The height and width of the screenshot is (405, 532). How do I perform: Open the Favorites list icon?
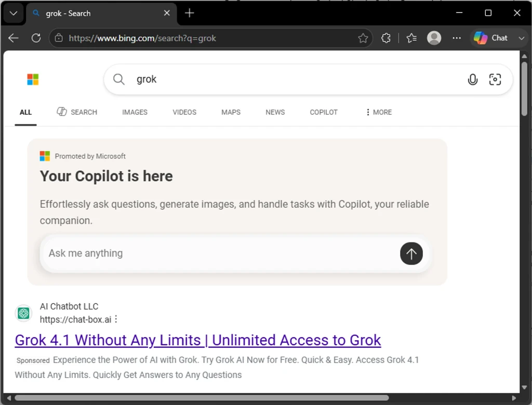click(x=411, y=38)
